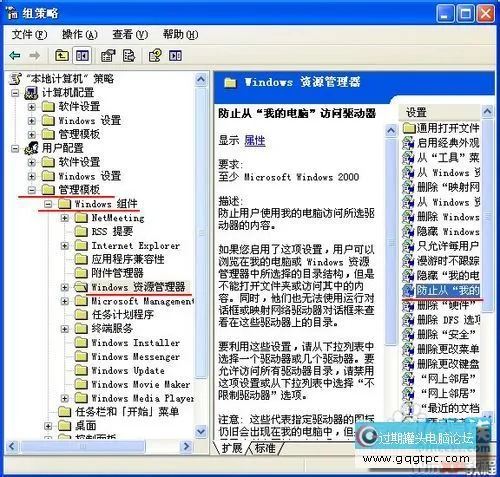Expand the Windows Media Player node

pos(65,398)
